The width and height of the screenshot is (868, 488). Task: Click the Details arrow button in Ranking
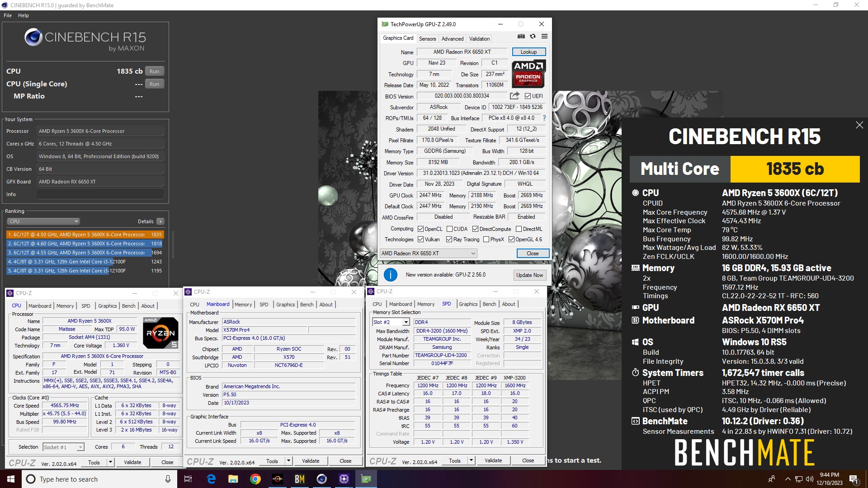click(x=160, y=221)
